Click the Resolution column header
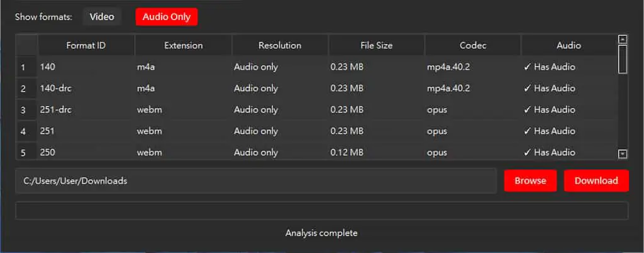Image resolution: width=644 pixels, height=253 pixels. point(280,46)
